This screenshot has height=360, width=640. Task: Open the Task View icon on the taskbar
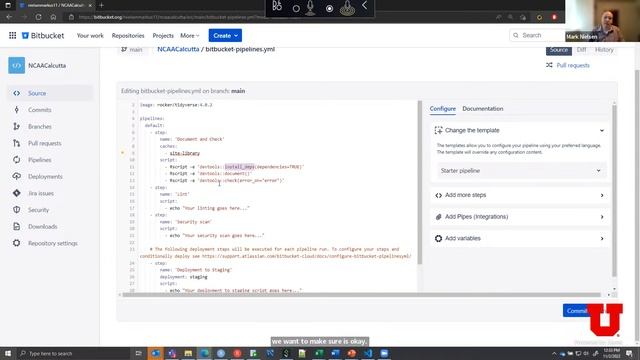(x=138, y=353)
